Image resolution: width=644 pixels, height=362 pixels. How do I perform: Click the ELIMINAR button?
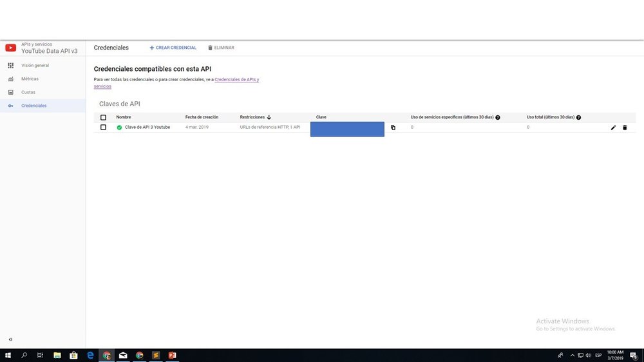tap(221, 48)
